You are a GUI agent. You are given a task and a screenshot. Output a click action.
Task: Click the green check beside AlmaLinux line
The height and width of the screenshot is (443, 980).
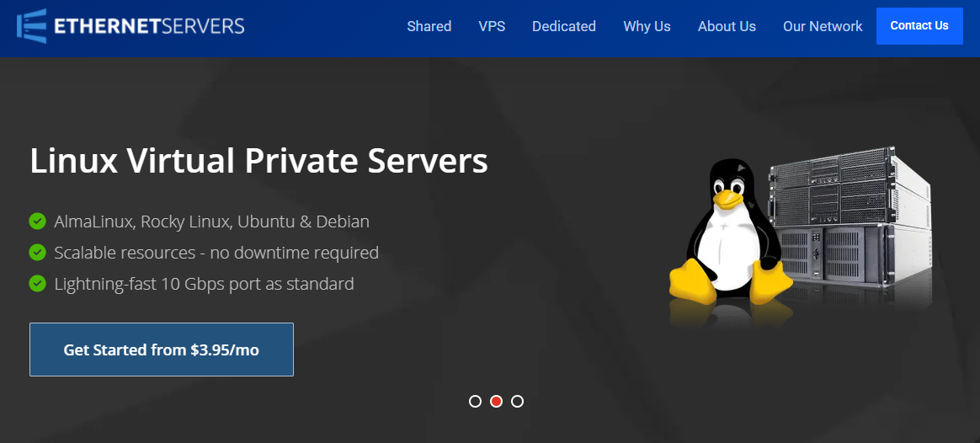(x=38, y=221)
